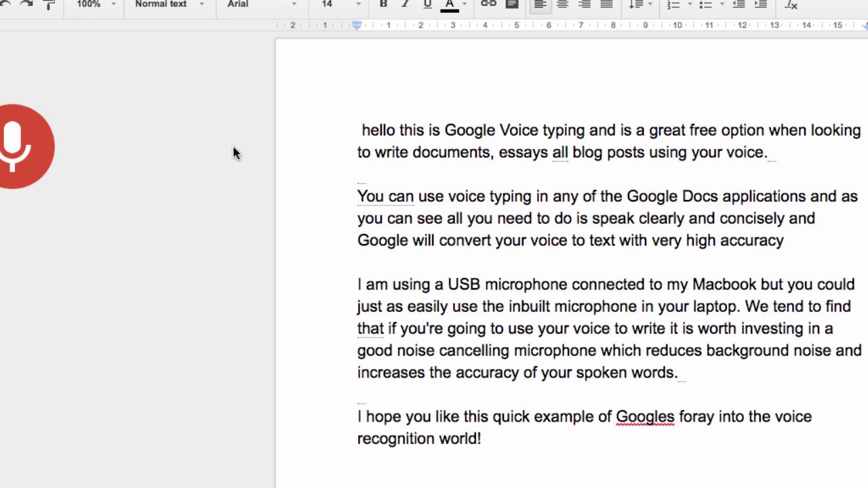Image resolution: width=868 pixels, height=488 pixels.
Task: Apply a bulleted list
Action: coord(705,5)
